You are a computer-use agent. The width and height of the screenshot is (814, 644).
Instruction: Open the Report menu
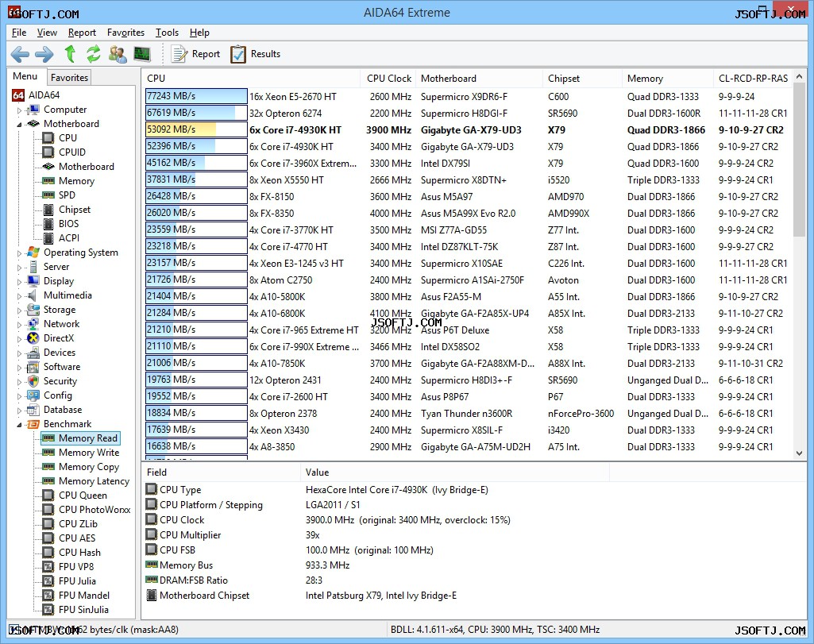point(82,33)
